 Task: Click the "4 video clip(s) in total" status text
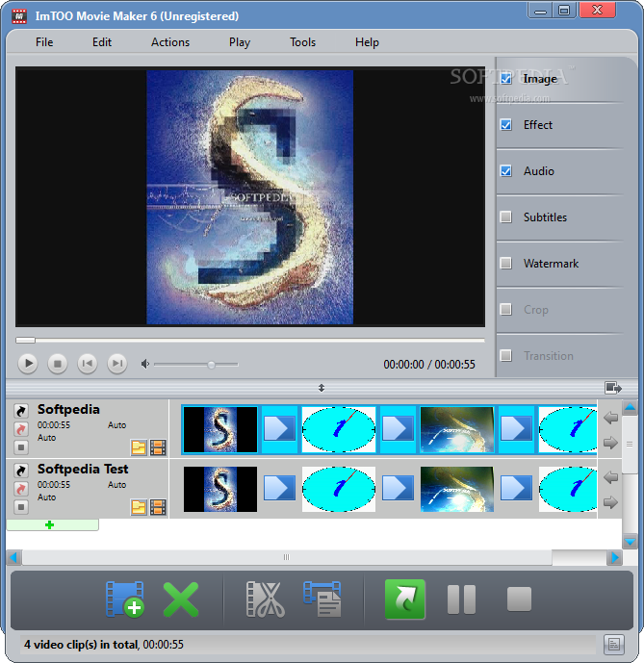click(81, 645)
